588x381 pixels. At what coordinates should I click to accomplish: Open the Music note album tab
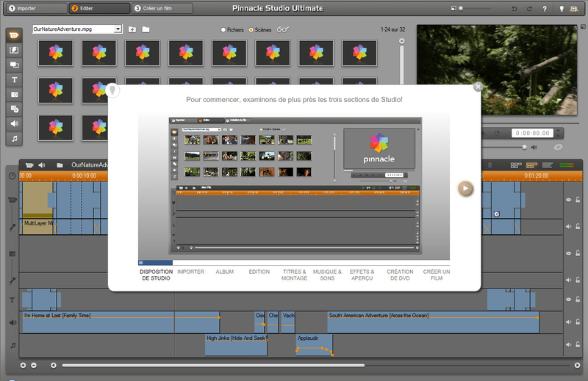click(14, 138)
